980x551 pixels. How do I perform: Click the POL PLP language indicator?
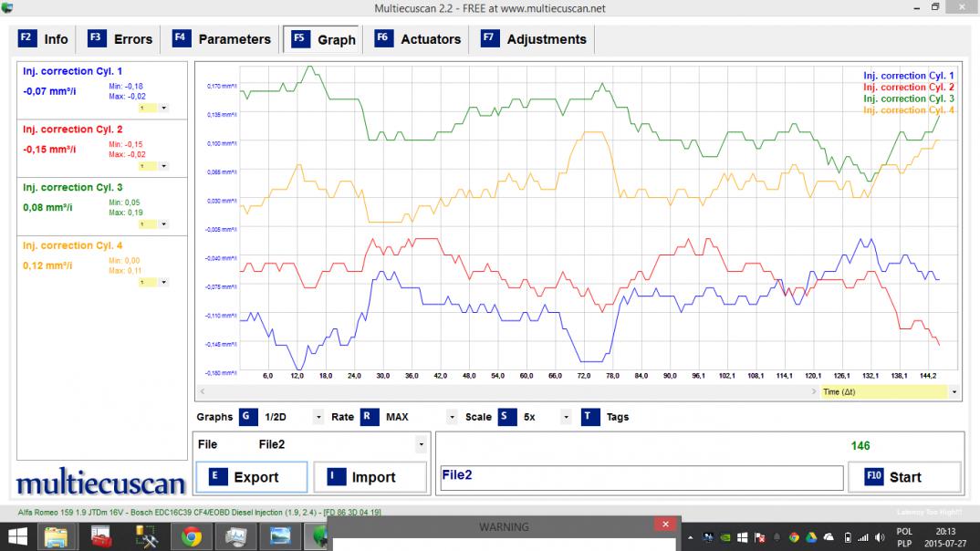point(904,537)
